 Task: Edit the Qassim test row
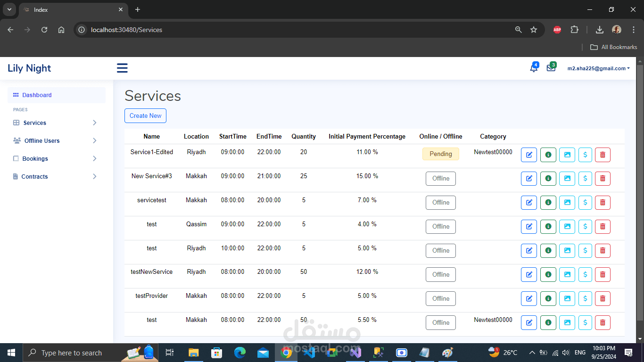(x=529, y=227)
